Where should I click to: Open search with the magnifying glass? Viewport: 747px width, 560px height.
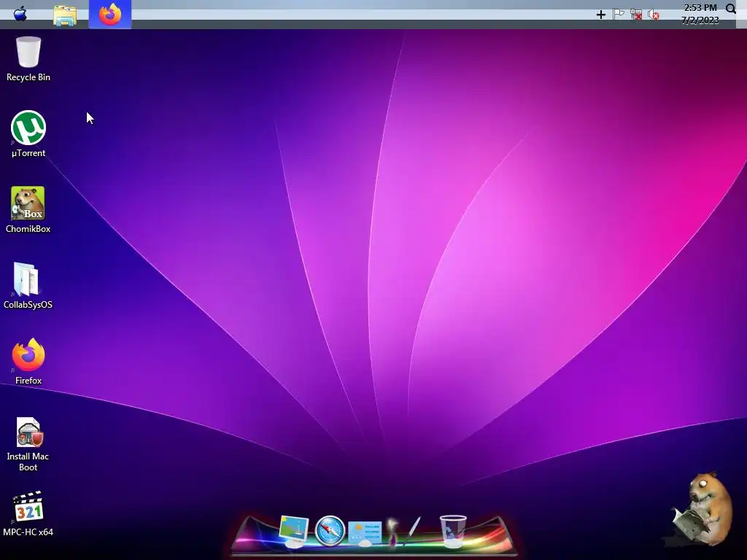731,9
